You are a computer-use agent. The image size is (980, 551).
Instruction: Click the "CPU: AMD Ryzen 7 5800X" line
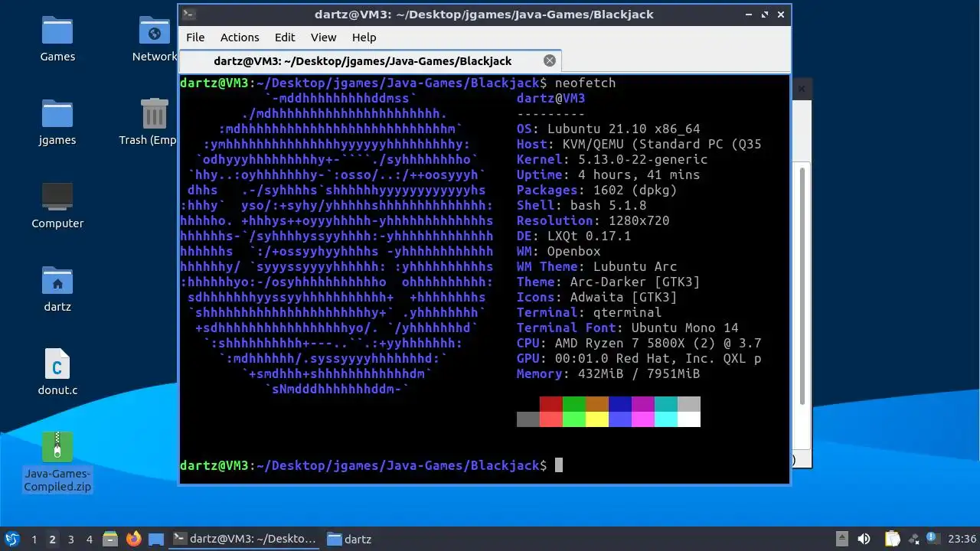tap(639, 343)
